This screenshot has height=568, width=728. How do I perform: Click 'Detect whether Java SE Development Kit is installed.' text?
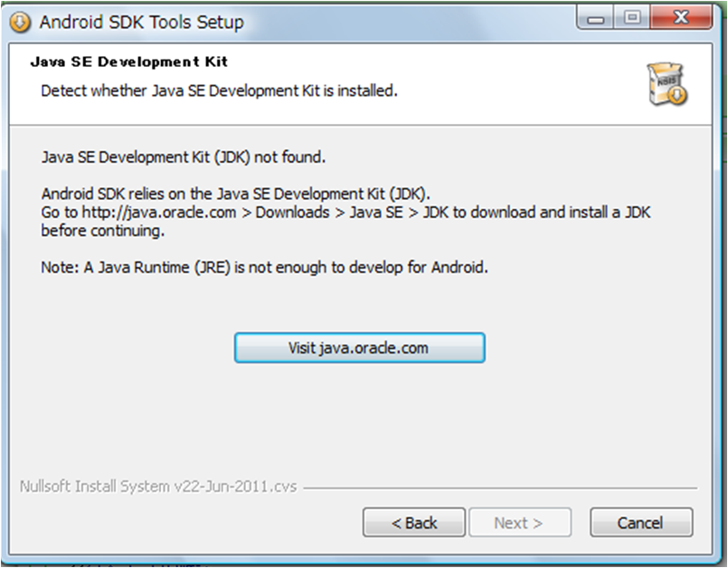[219, 90]
